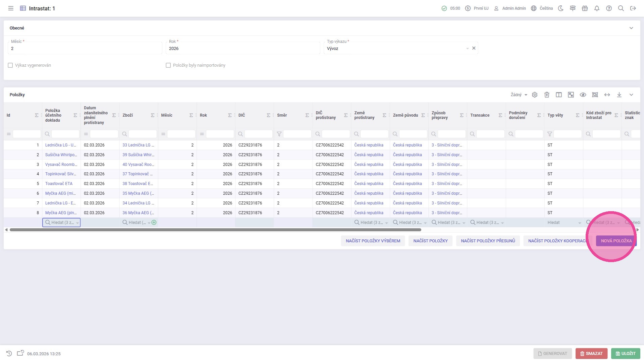Collapse the Obecné section

tap(631, 28)
